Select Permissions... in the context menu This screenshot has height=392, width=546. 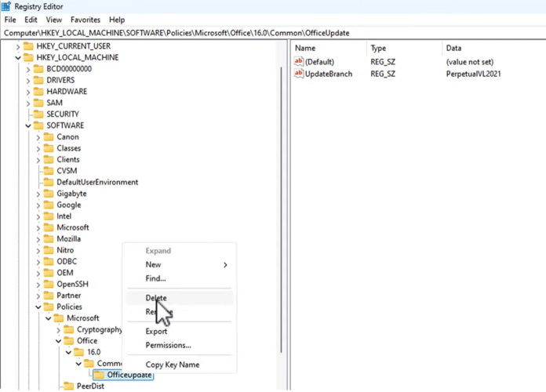click(x=168, y=345)
